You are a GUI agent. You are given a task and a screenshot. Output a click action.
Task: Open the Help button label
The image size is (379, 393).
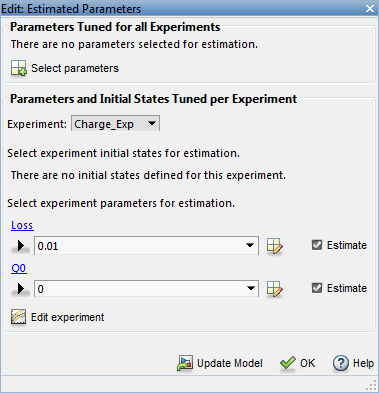pos(363,363)
